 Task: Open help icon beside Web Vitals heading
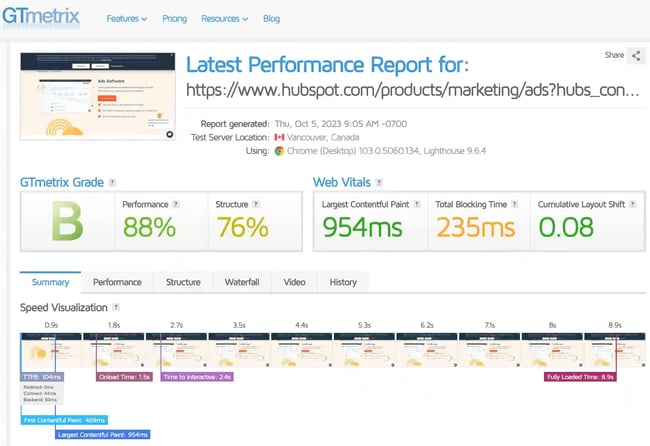(x=378, y=182)
